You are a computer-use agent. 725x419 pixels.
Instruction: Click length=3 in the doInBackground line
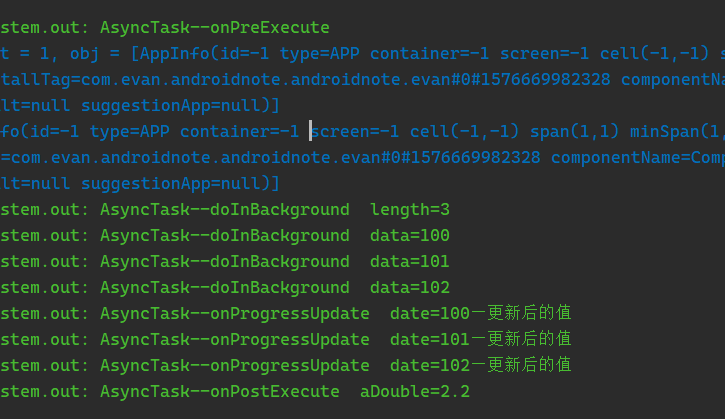409,210
